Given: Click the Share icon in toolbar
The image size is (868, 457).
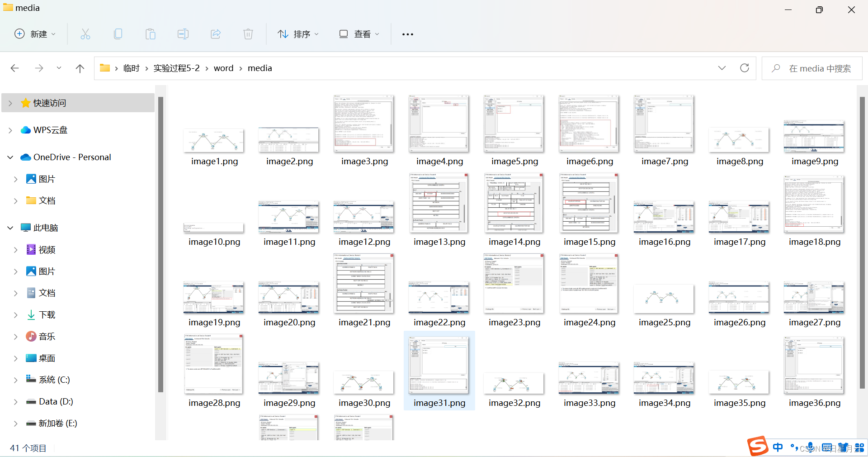Looking at the screenshot, I should pos(216,34).
